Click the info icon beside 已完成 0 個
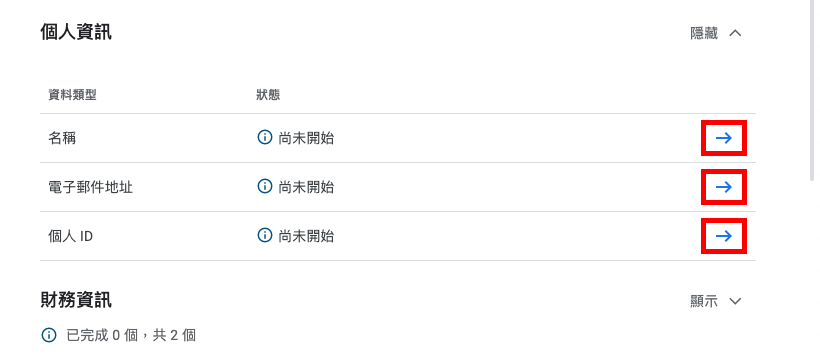 click(49, 335)
